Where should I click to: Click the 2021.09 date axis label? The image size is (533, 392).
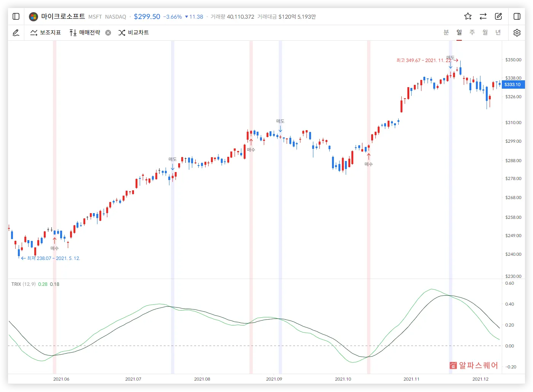[x=274, y=379]
